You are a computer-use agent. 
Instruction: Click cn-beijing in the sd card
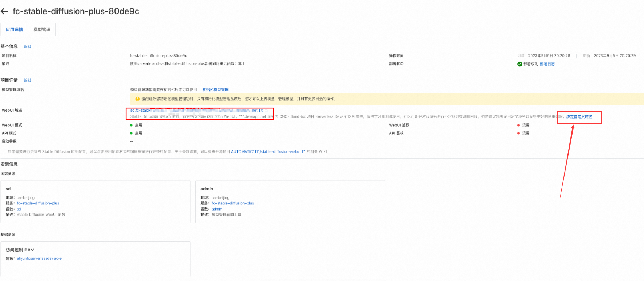tap(26, 198)
